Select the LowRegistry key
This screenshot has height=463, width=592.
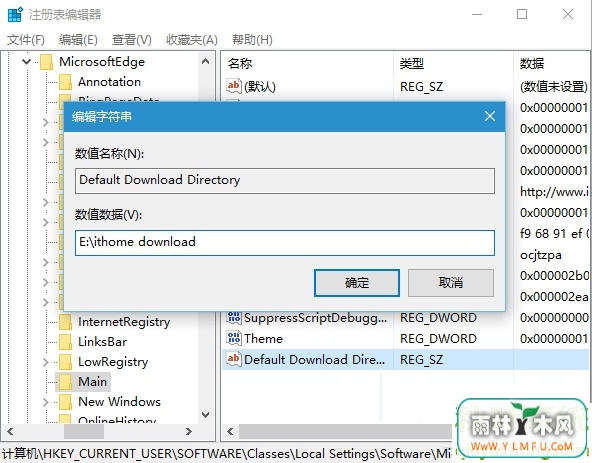(113, 362)
